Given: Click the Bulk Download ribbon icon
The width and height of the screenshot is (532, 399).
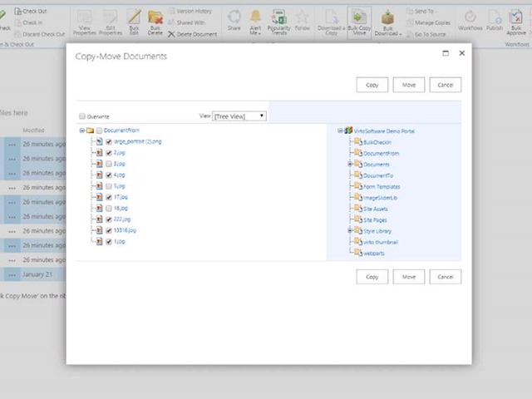Looking at the screenshot, I should [387, 19].
